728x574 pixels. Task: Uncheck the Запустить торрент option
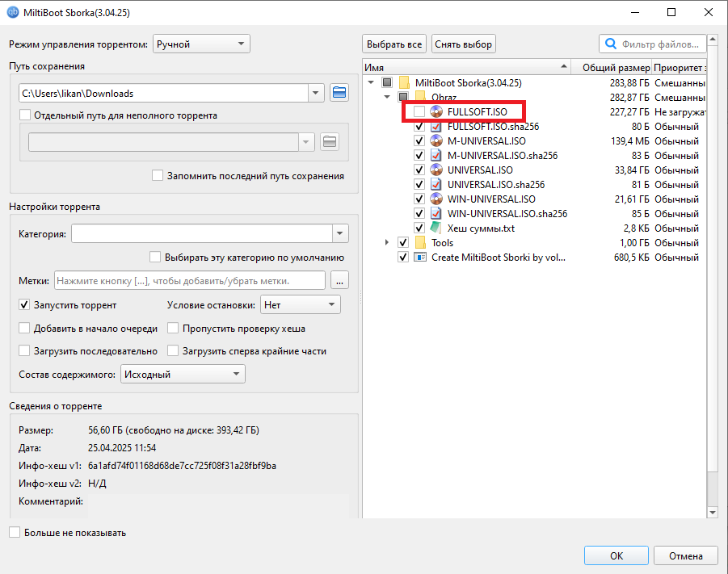[24, 305]
